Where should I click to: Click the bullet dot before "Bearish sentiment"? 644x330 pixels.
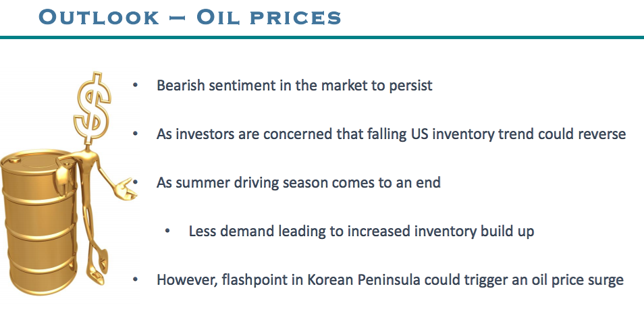click(136, 86)
